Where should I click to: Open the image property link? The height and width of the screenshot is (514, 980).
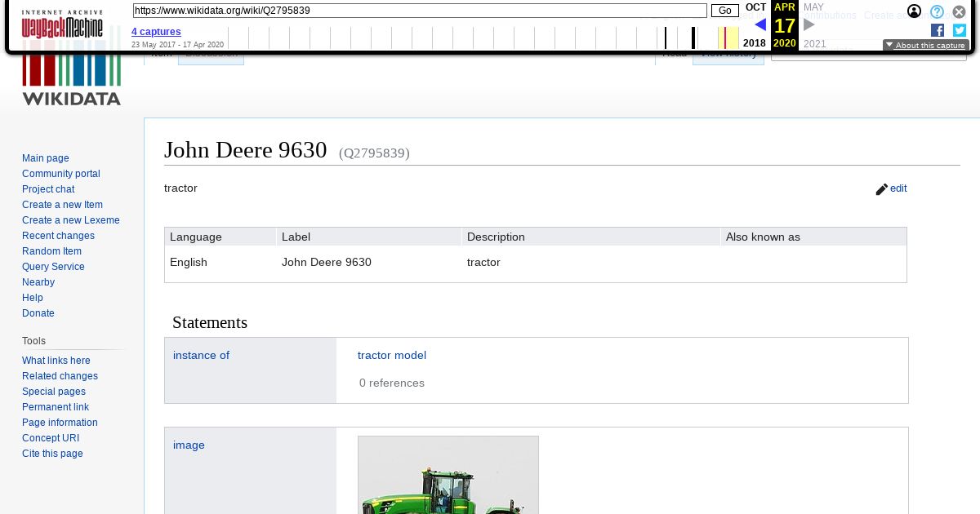(x=189, y=445)
